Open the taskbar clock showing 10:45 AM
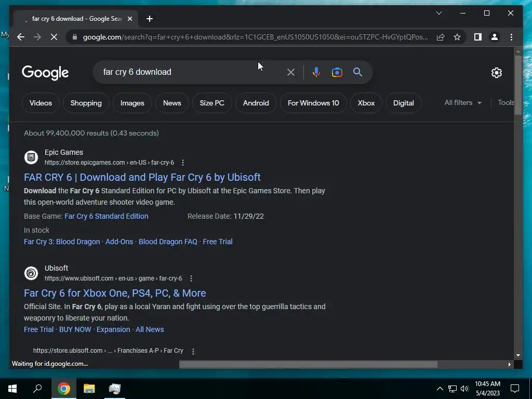Viewport: 532px width, 399px height. click(487, 389)
